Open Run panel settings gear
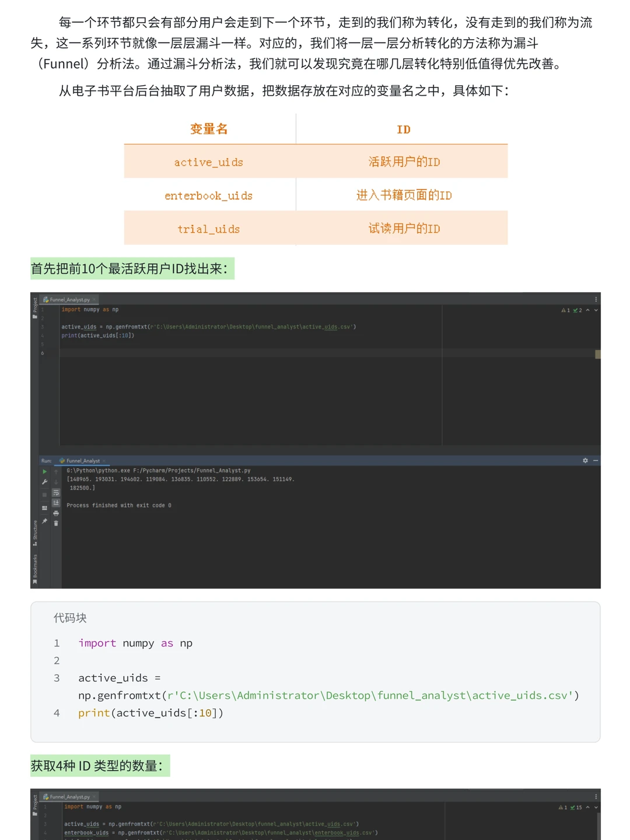The height and width of the screenshot is (840, 630). pos(585,461)
